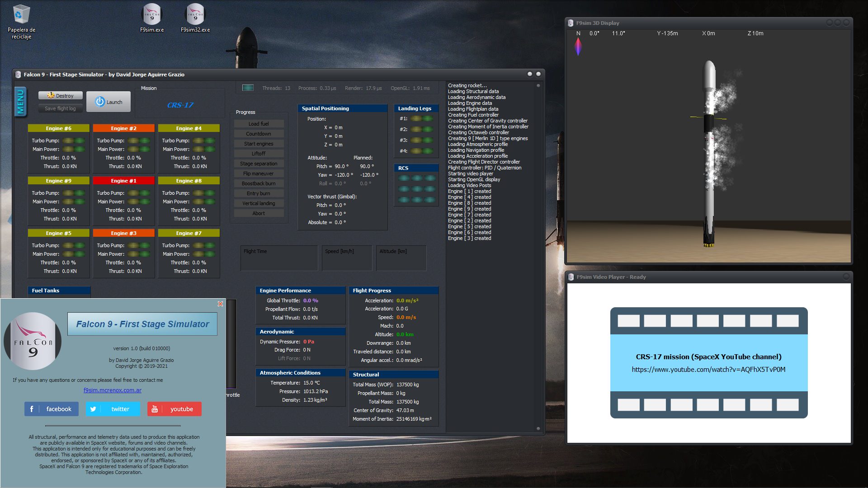Open the f9sim.mcrenox.com.ar link

tap(112, 390)
